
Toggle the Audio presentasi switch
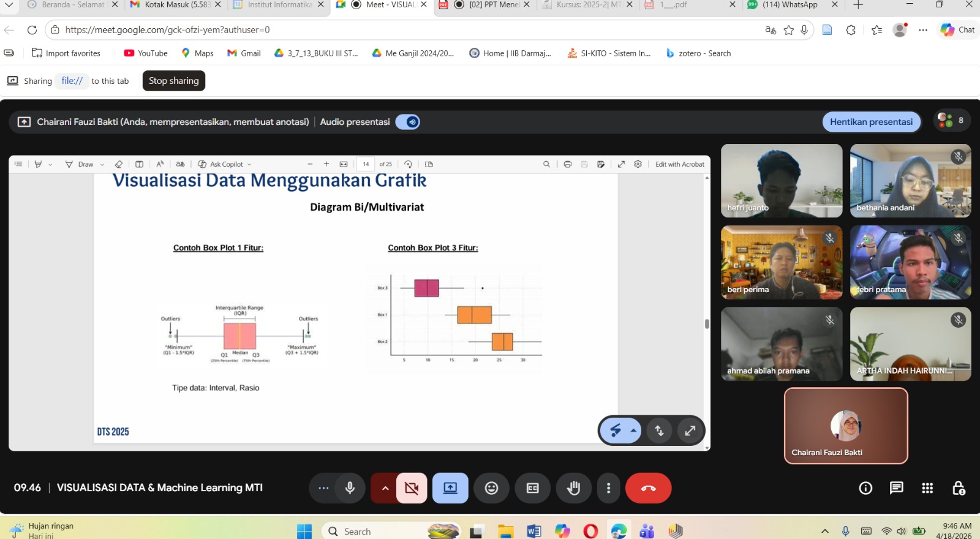pyautogui.click(x=407, y=122)
